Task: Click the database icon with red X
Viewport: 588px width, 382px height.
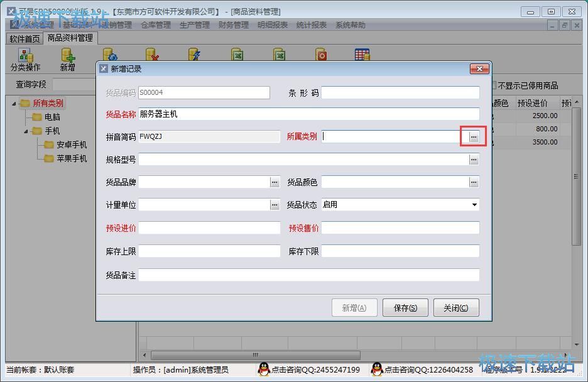Action: pyautogui.click(x=152, y=55)
